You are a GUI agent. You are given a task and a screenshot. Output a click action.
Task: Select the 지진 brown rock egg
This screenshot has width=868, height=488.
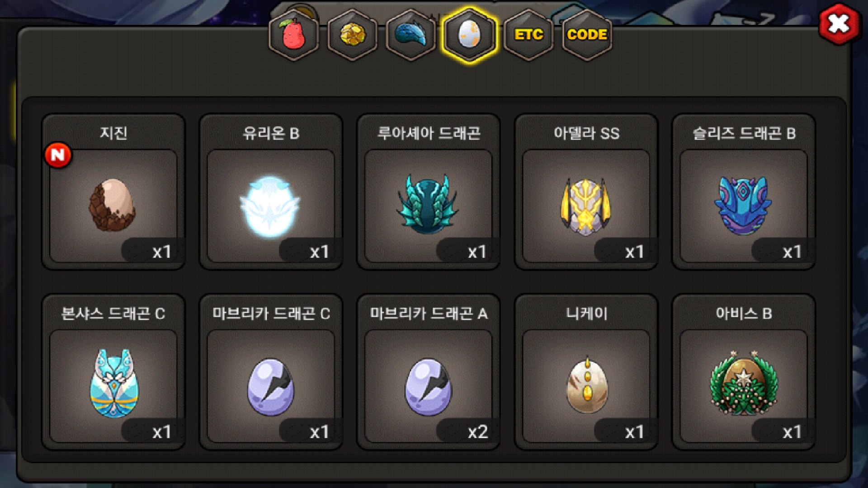(x=113, y=192)
